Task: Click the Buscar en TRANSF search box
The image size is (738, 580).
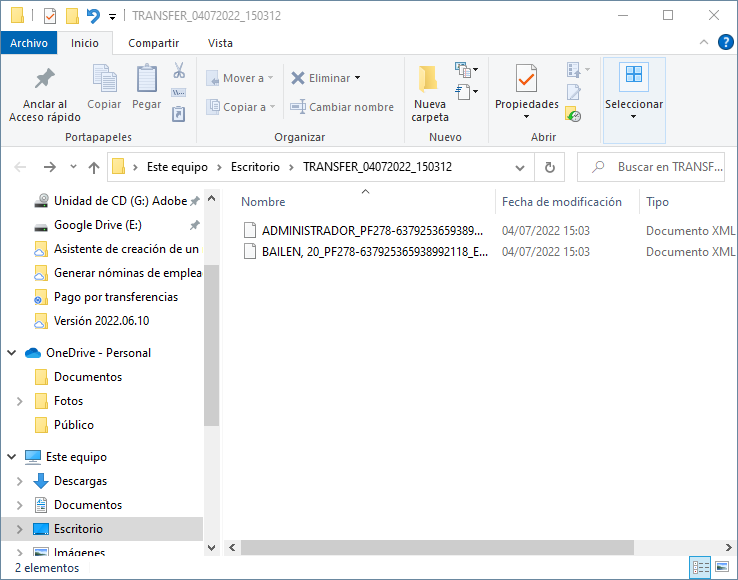Action: tap(651, 167)
